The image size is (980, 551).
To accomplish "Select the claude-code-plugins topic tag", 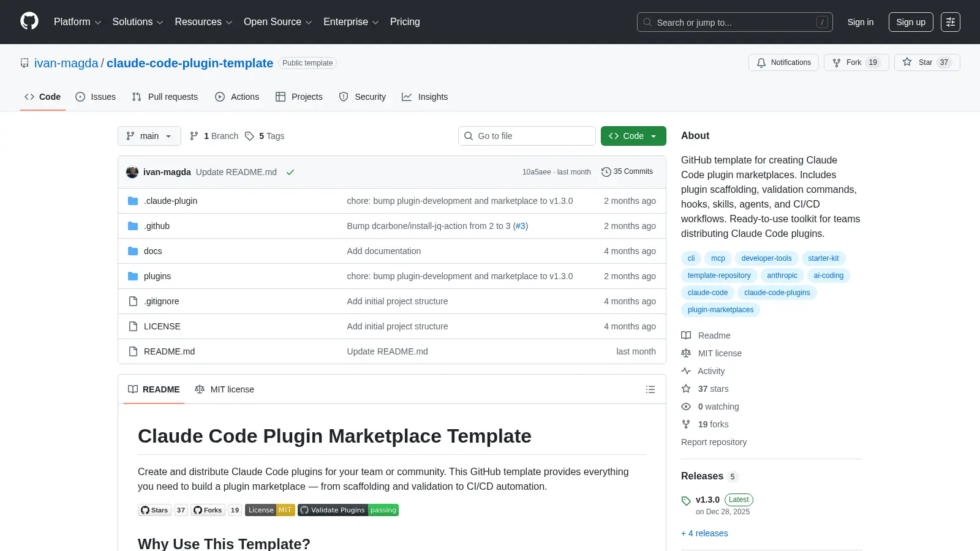I will point(777,293).
